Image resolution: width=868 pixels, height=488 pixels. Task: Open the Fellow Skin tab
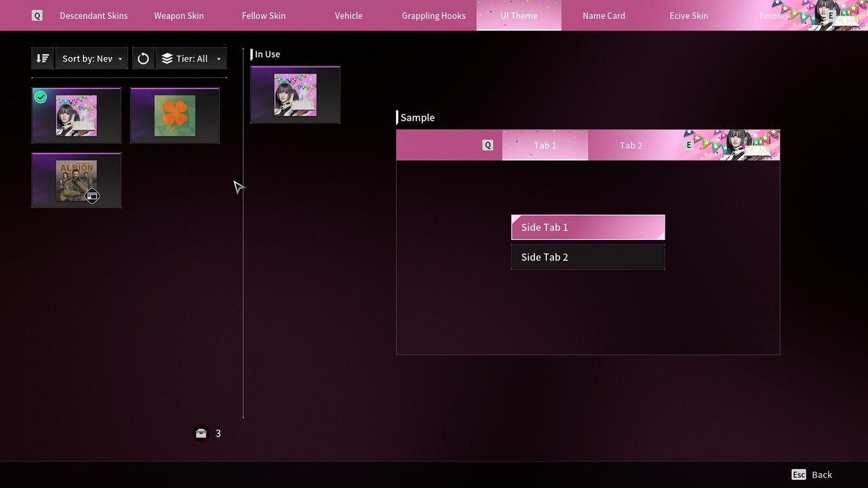point(264,16)
